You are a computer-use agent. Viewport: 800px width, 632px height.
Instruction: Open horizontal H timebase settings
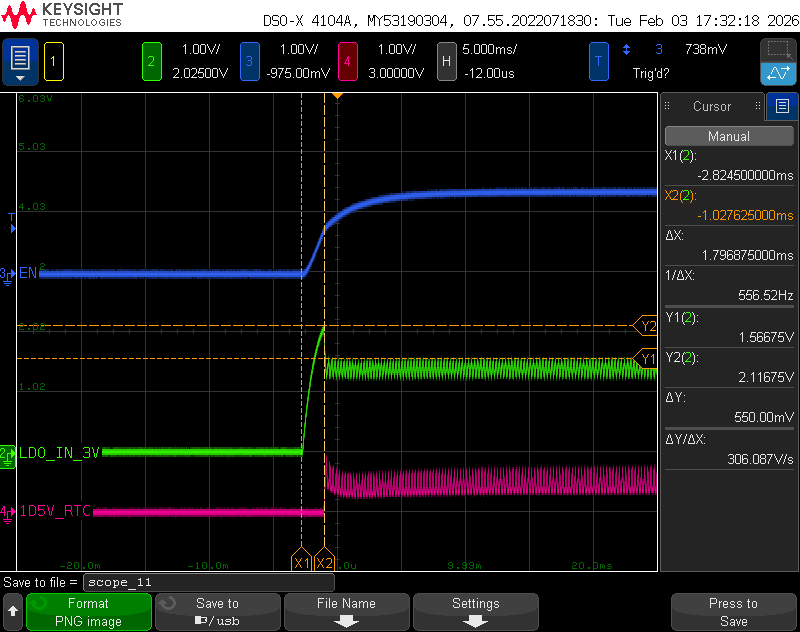pyautogui.click(x=446, y=62)
